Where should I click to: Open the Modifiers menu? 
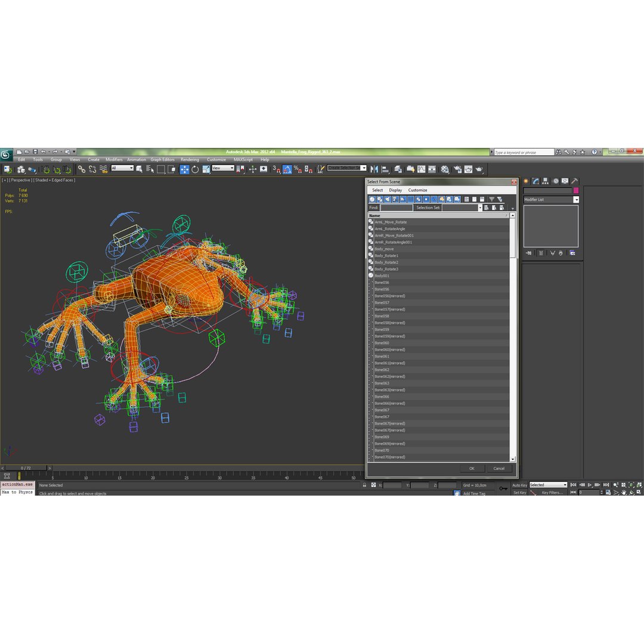click(x=114, y=159)
